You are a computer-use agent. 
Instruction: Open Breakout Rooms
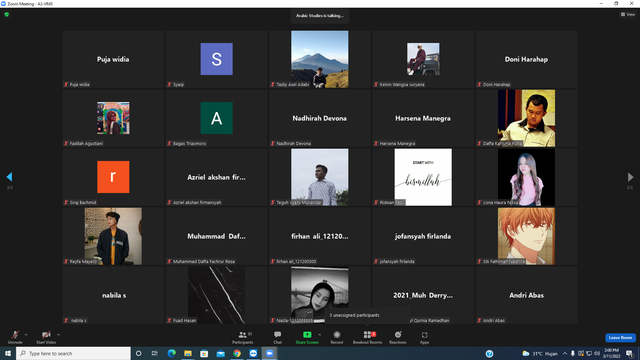[367, 337]
